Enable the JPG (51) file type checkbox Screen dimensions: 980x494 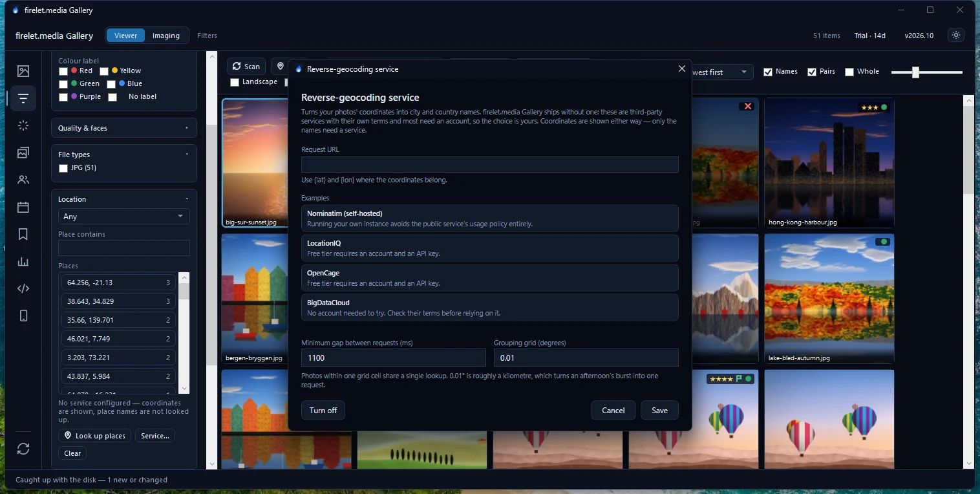tap(63, 168)
